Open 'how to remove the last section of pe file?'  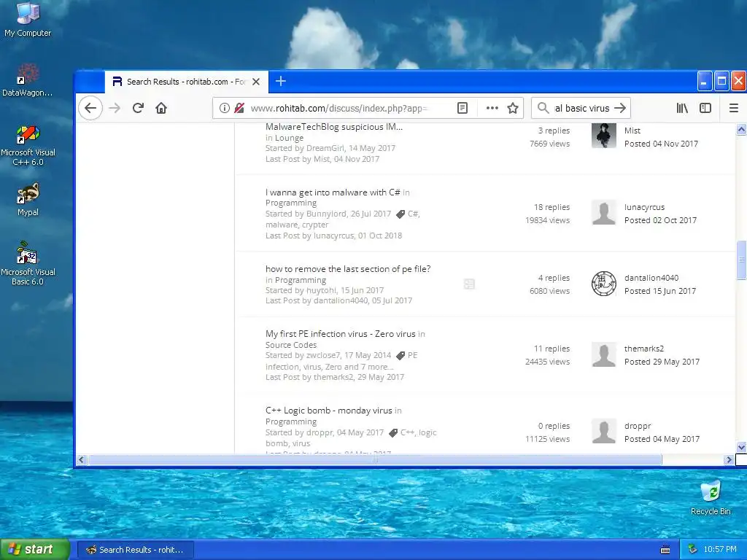click(x=348, y=269)
